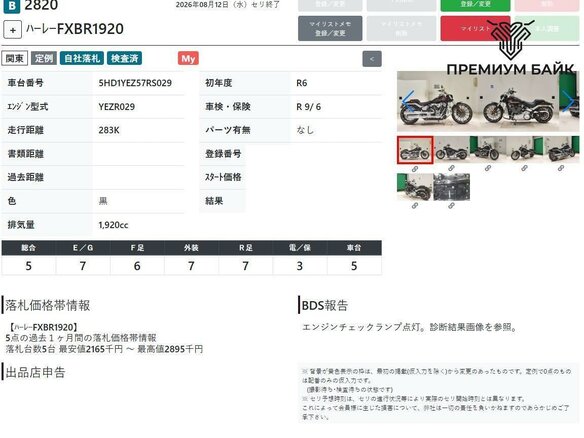Open link icon under first thumbnail
The width and height of the screenshot is (584, 438).
pyautogui.click(x=415, y=169)
